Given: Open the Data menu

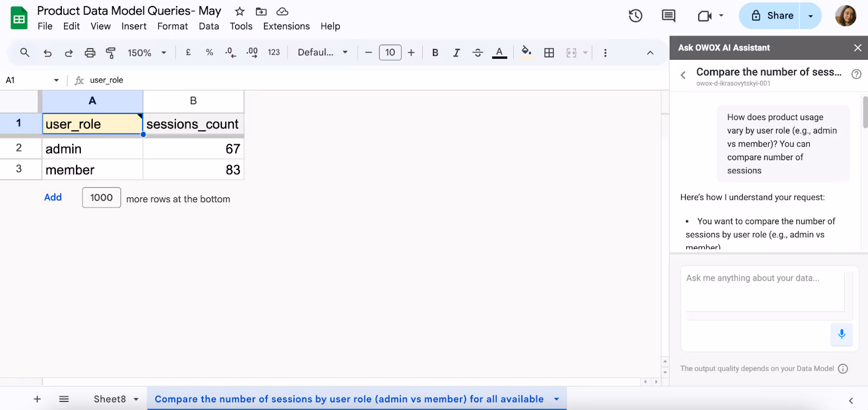Looking at the screenshot, I should 209,26.
